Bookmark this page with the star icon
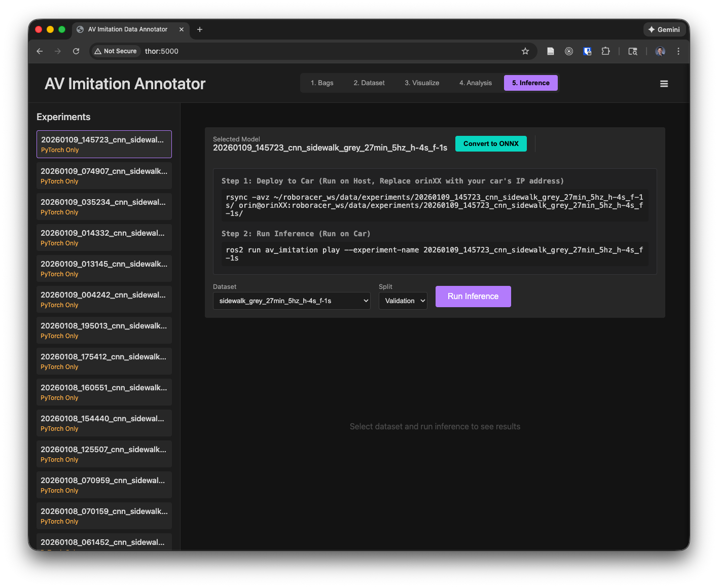This screenshot has width=718, height=588. 525,51
